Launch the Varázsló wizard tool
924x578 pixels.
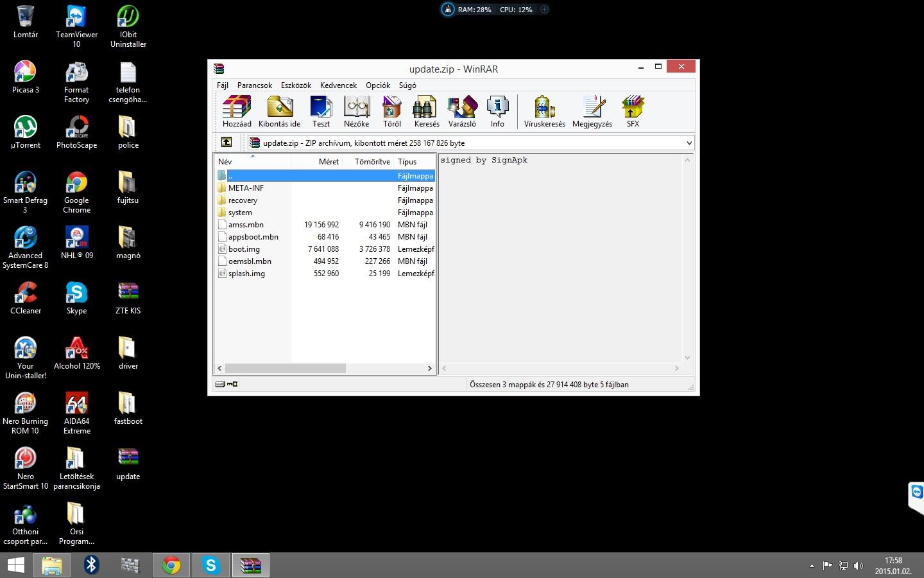[462, 112]
